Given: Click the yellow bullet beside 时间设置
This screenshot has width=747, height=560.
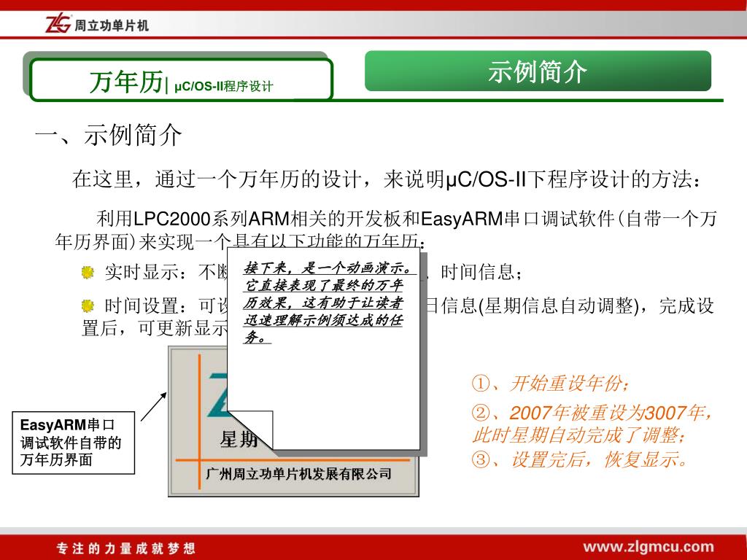Looking at the screenshot, I should pos(88,306).
